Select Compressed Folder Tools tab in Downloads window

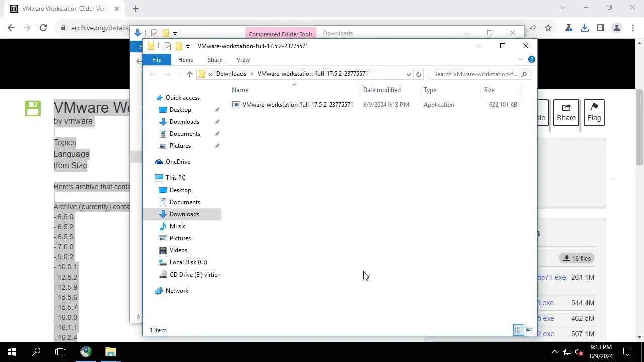(281, 34)
